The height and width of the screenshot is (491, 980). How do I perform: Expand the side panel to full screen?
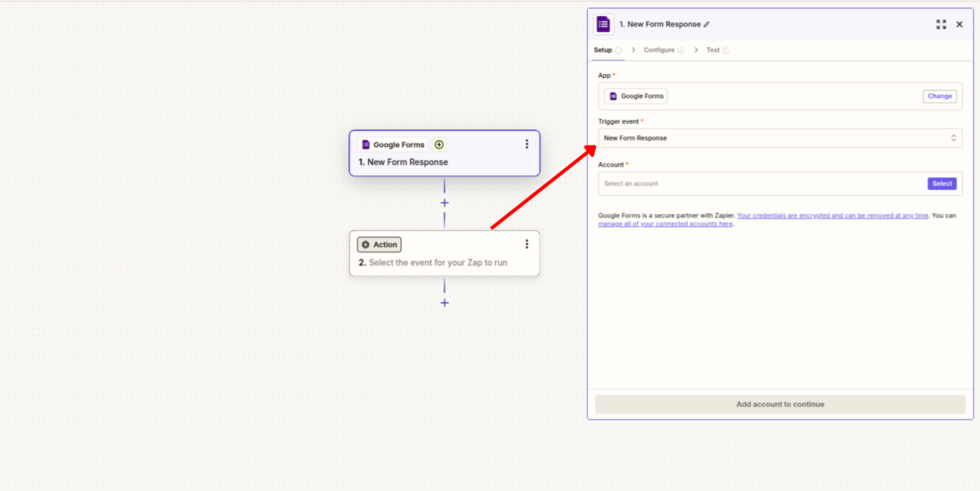[x=942, y=24]
